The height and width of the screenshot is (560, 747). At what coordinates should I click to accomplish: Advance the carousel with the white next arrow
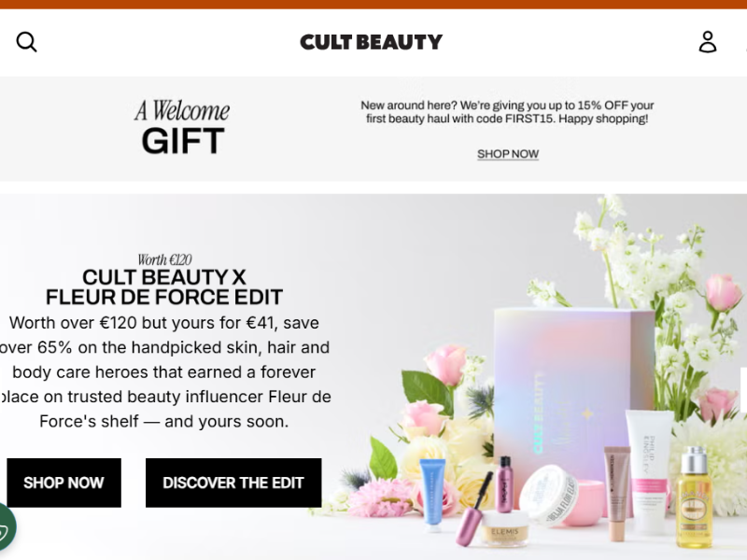pyautogui.click(x=743, y=389)
